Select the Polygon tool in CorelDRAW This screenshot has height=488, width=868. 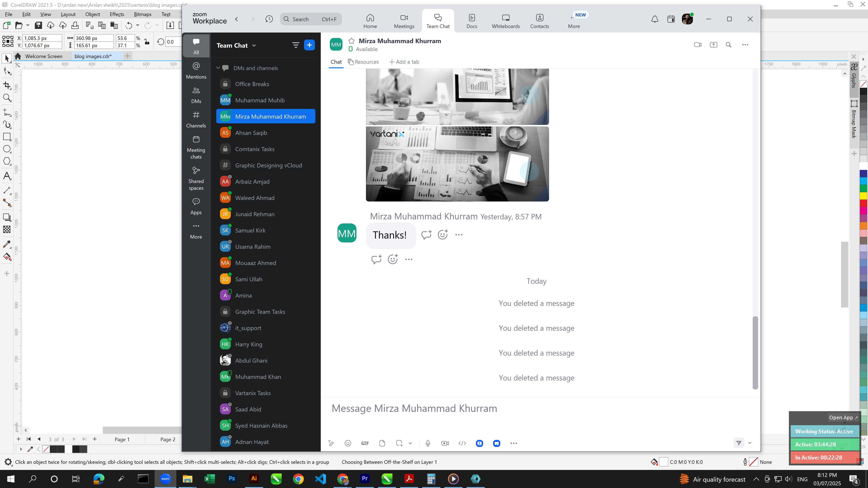pyautogui.click(x=7, y=161)
